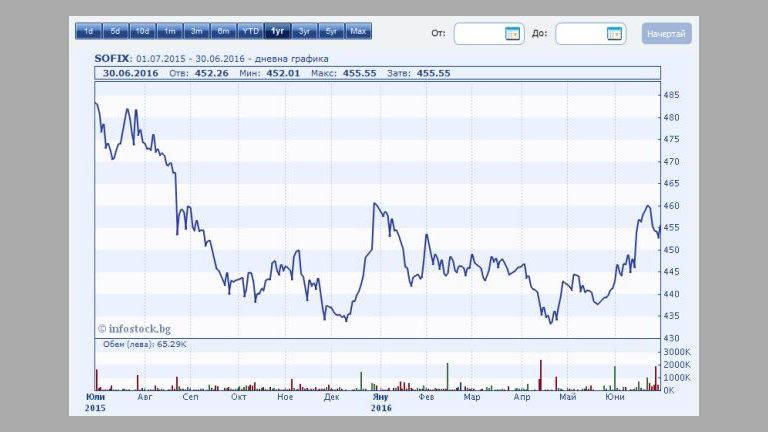Viewport: 768px width, 432px height.
Task: Click the SOFIX chart title
Action: click(x=112, y=58)
